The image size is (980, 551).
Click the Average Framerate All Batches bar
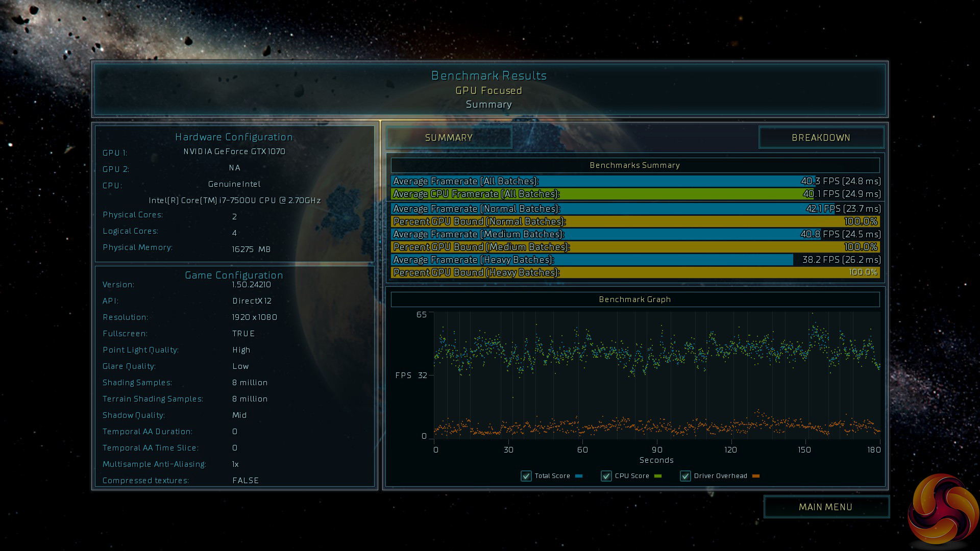click(x=602, y=181)
